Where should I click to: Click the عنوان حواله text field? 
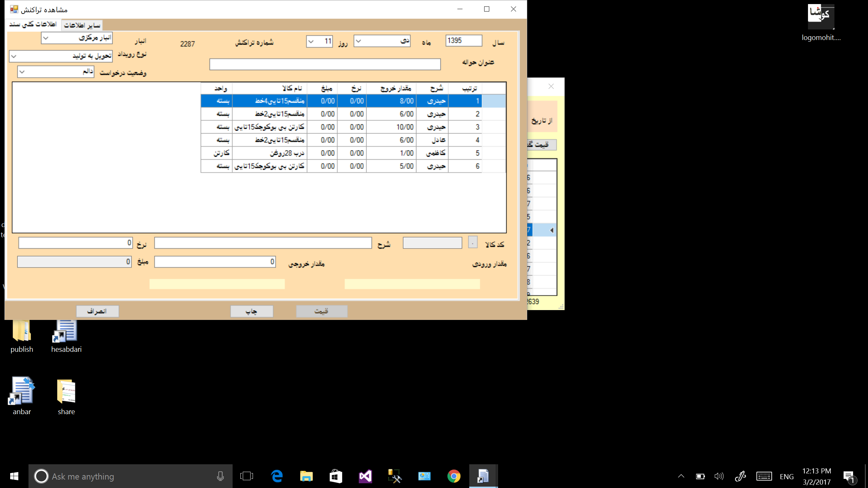tap(325, 64)
